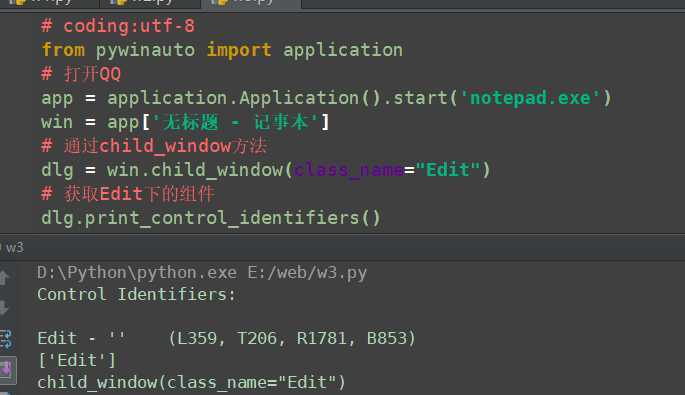Click the '# 通过child_window方法' comment
The height and width of the screenshot is (395, 685).
[x=154, y=146]
